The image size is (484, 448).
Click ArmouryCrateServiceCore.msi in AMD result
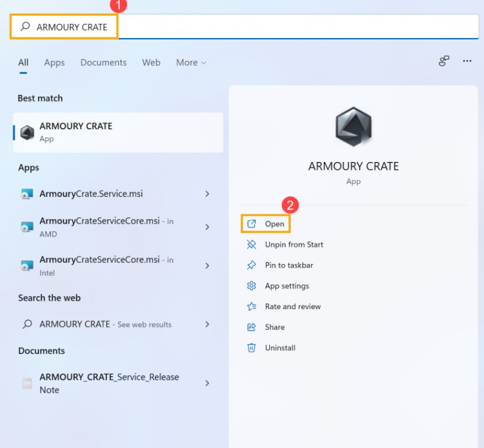click(x=118, y=227)
